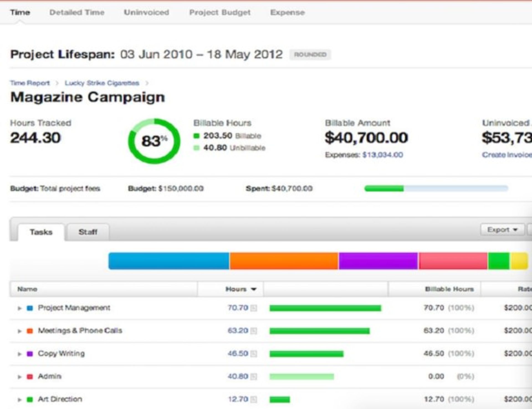Click the Meetings & Phone Calls task name
The height and width of the screenshot is (409, 532).
pyautogui.click(x=80, y=331)
